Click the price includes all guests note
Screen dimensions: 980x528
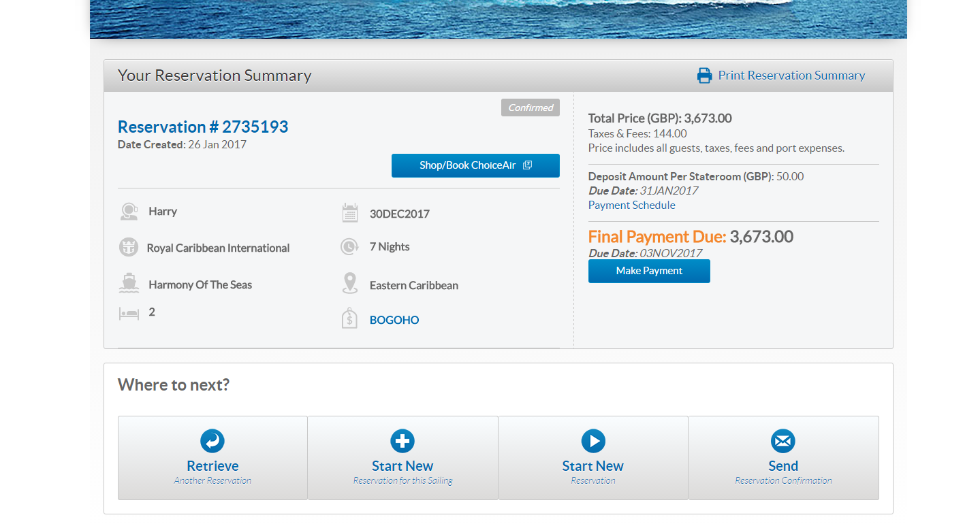(x=716, y=148)
